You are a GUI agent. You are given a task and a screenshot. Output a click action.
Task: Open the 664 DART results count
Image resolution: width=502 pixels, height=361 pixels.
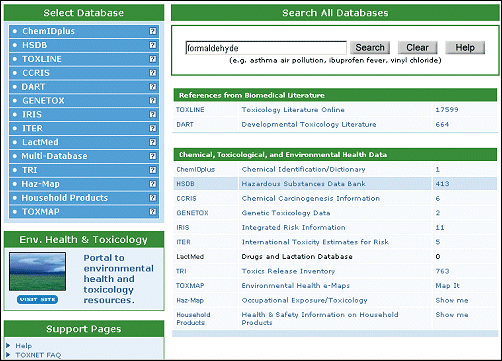(442, 124)
